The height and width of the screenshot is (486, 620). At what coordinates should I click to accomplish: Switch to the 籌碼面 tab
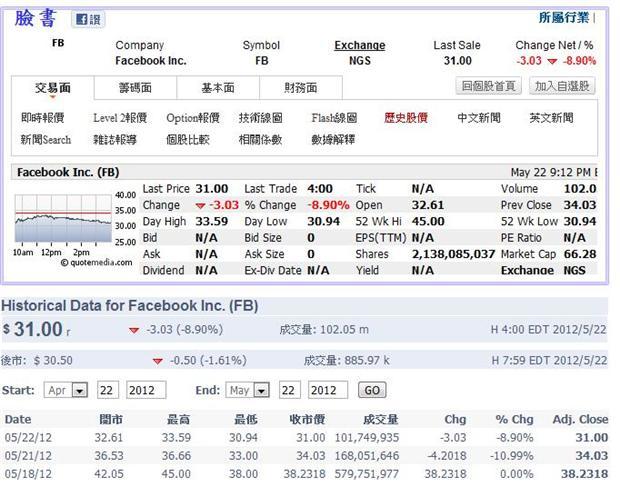coord(135,88)
